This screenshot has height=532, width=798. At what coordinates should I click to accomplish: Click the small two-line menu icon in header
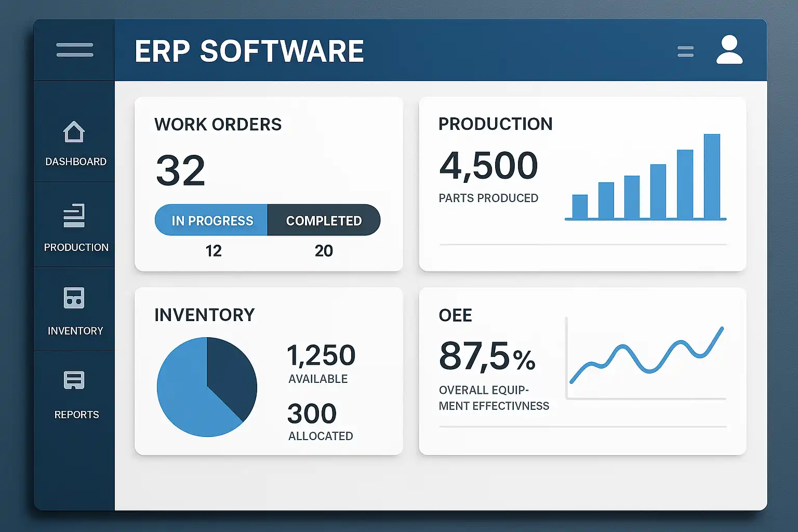point(685,51)
